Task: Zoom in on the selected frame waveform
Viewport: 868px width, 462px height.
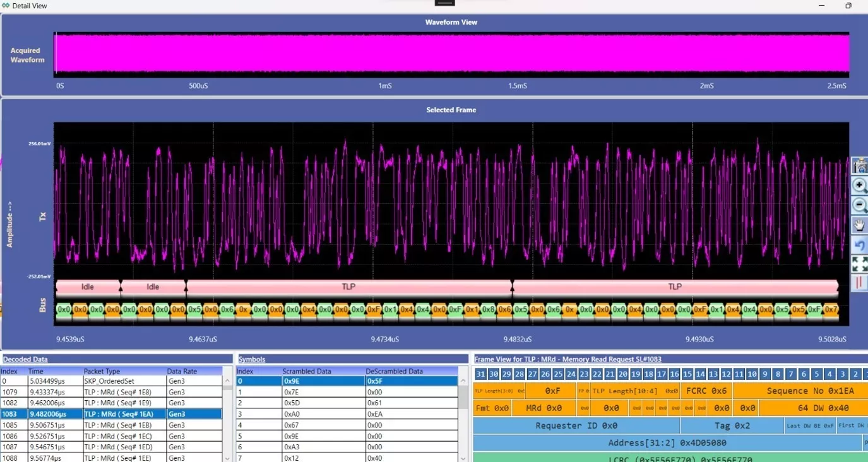Action: pyautogui.click(x=859, y=186)
